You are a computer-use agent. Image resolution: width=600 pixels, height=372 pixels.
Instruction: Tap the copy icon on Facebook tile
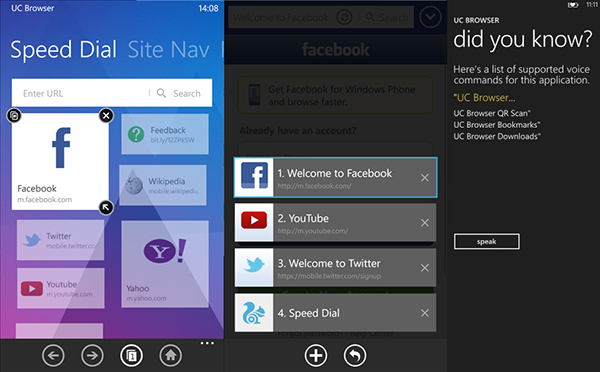pos(14,116)
